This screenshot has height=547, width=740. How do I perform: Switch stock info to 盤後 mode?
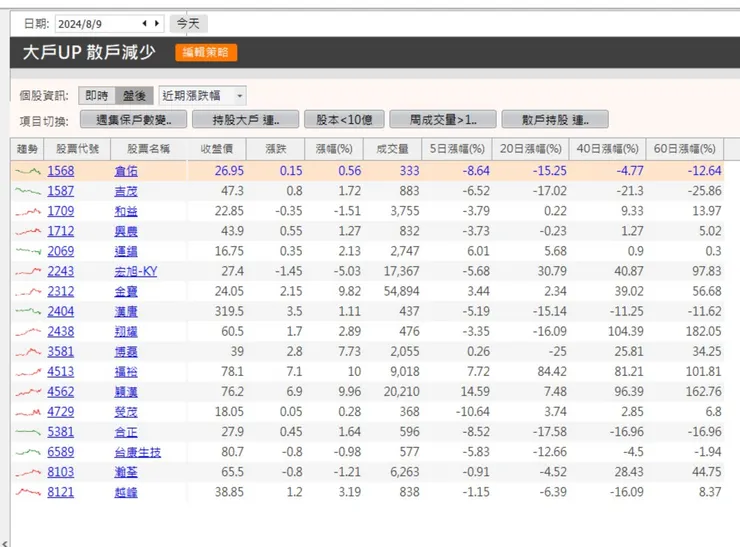(x=135, y=96)
